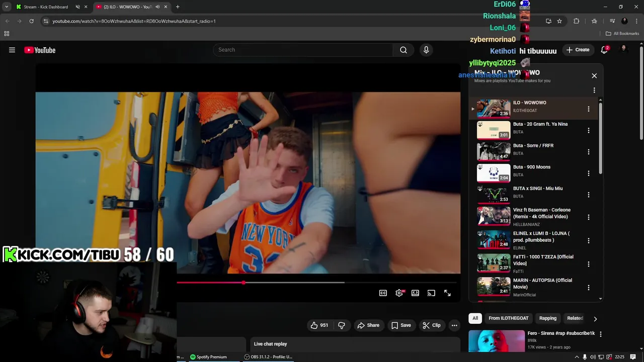Start voice search with the microphone icon
644x362 pixels.
(426, 50)
